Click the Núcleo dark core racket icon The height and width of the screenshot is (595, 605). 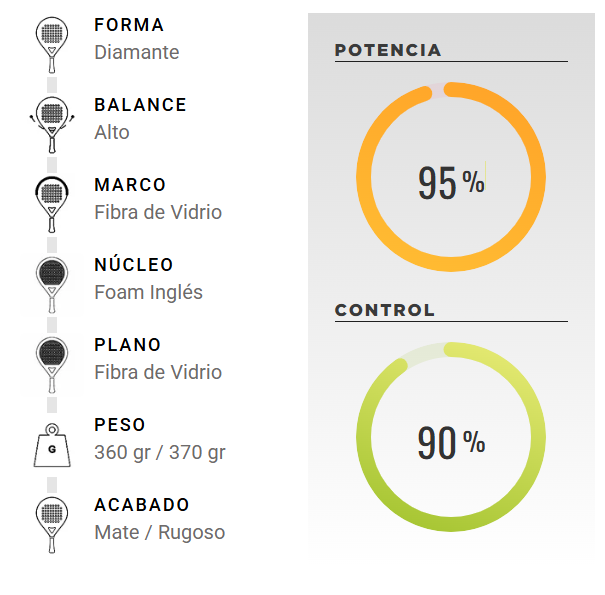(52, 285)
